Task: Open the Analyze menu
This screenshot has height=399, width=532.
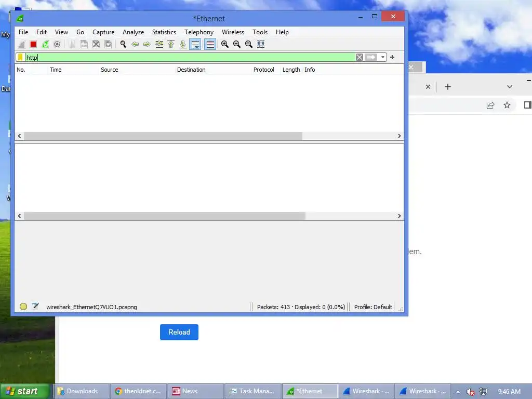Action: (x=133, y=32)
